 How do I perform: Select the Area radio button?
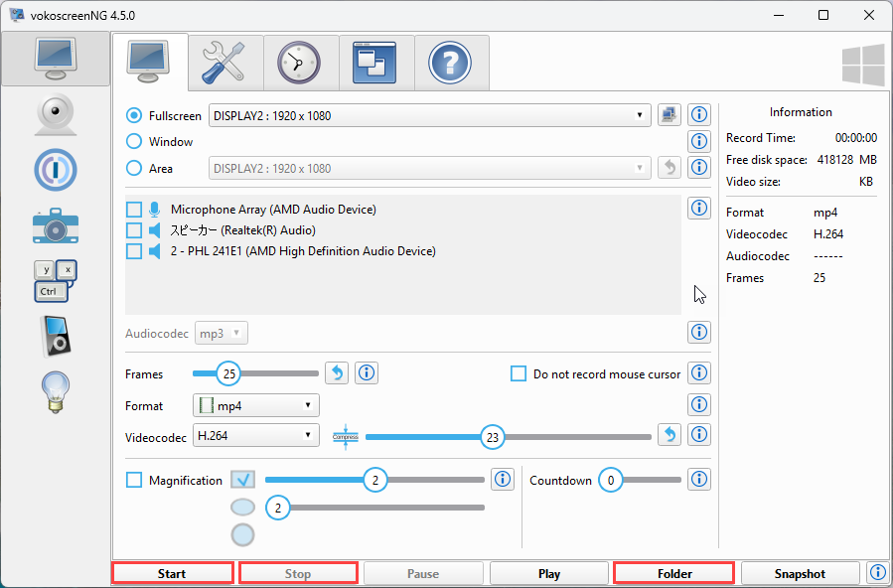(x=134, y=168)
